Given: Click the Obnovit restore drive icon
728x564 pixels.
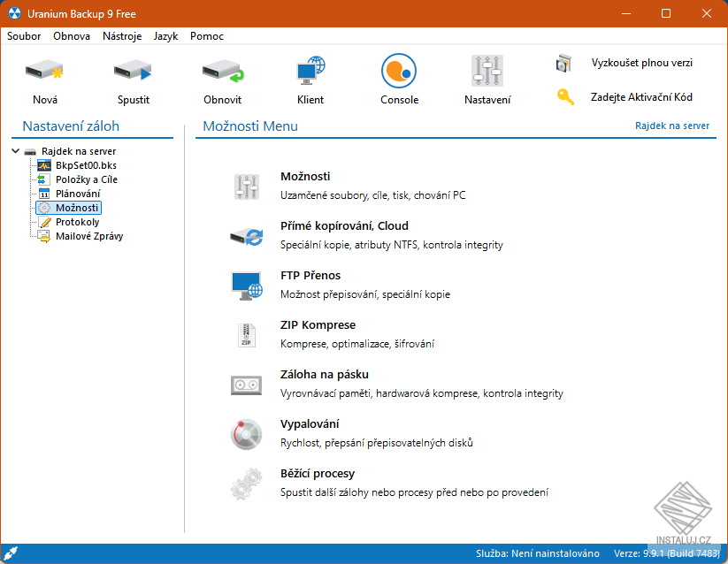Looking at the screenshot, I should pos(223,71).
